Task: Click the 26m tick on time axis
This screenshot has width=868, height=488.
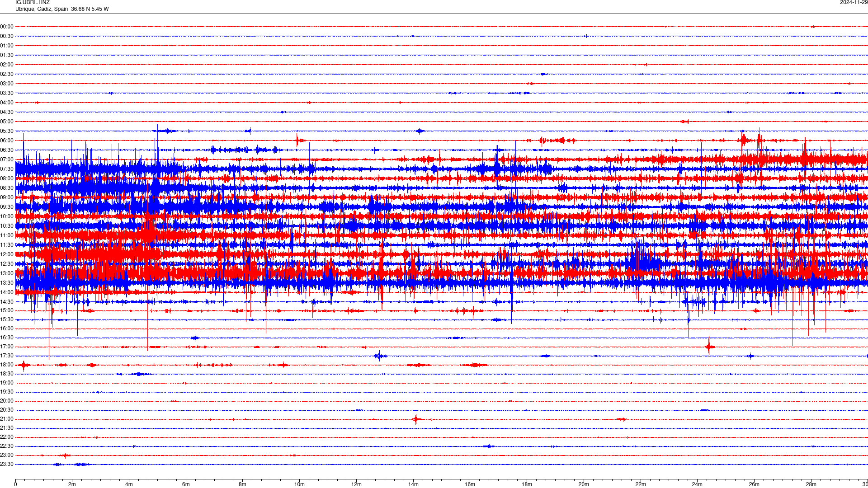Action: (754, 484)
